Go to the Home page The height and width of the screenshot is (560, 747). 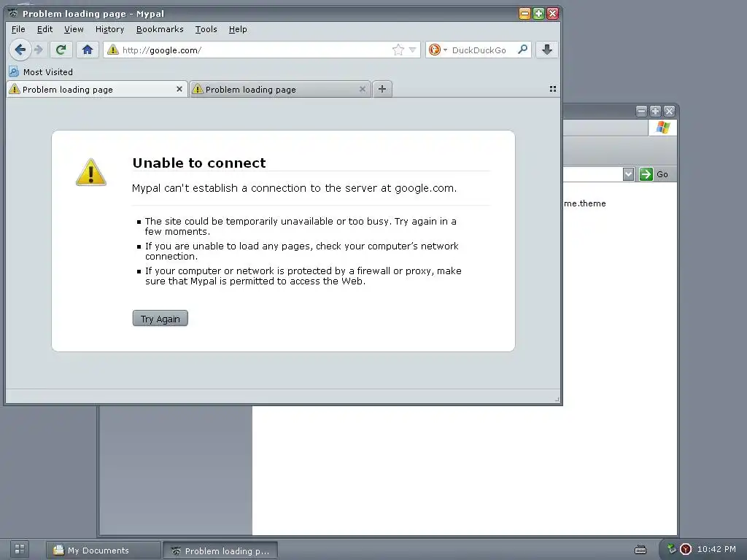point(88,50)
